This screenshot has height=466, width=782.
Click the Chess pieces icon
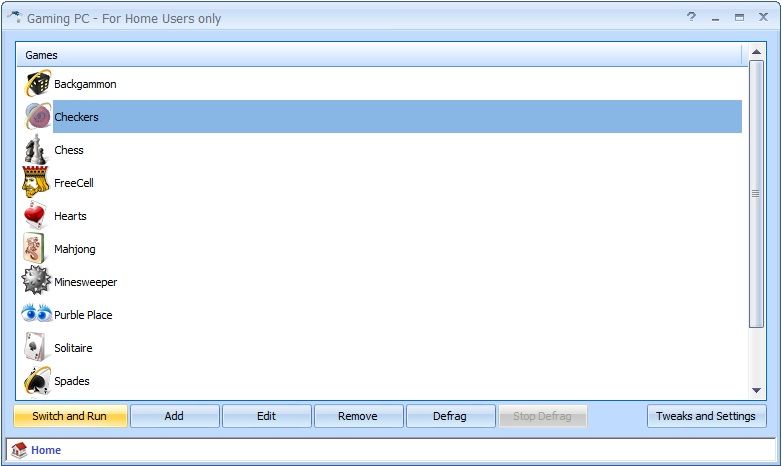tap(36, 149)
